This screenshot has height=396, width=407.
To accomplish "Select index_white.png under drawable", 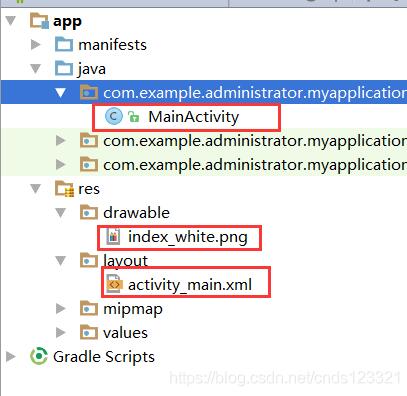I will pos(188,237).
